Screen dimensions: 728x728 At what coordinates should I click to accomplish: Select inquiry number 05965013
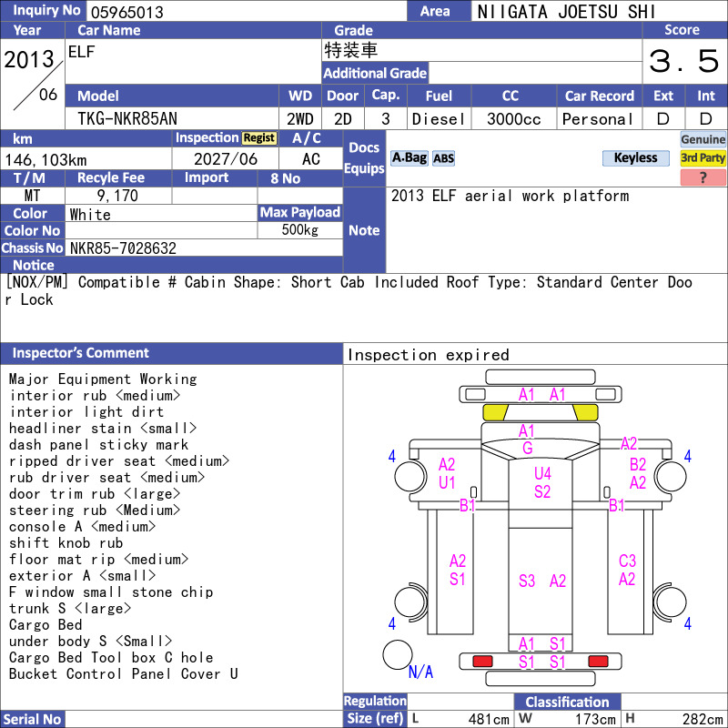[126, 12]
